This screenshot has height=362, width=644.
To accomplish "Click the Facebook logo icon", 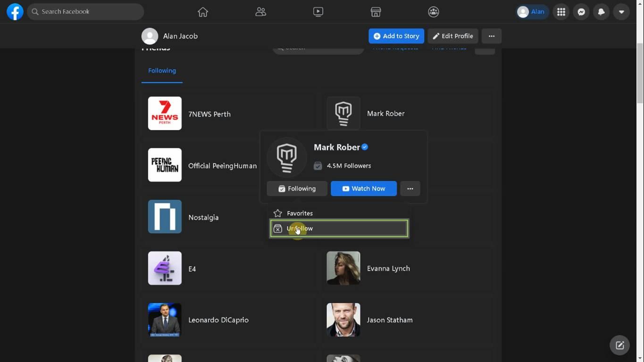I will pos(15,12).
